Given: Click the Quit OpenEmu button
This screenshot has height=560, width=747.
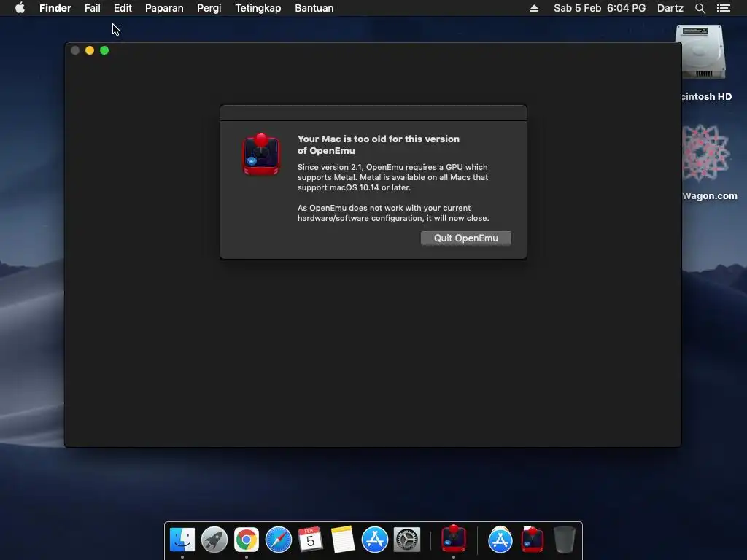Looking at the screenshot, I should pyautogui.click(x=465, y=238).
